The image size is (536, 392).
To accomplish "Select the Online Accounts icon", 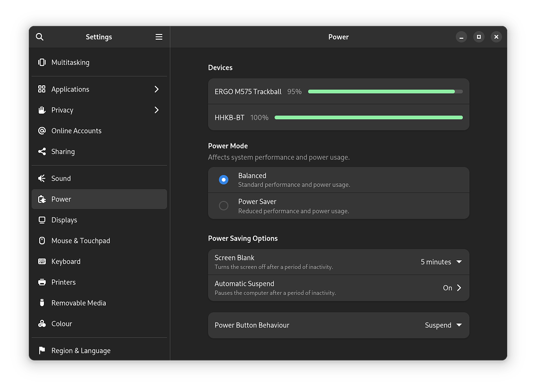I will click(x=42, y=131).
